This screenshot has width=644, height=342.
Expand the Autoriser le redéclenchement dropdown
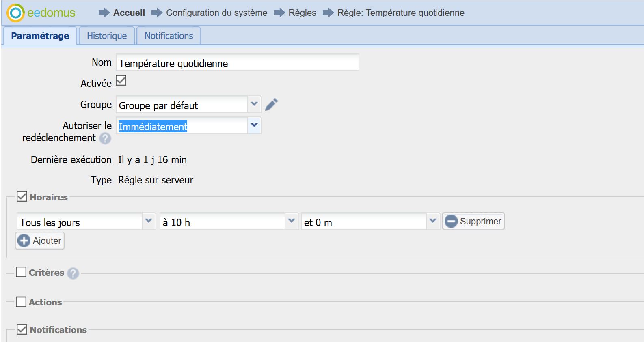tap(254, 125)
